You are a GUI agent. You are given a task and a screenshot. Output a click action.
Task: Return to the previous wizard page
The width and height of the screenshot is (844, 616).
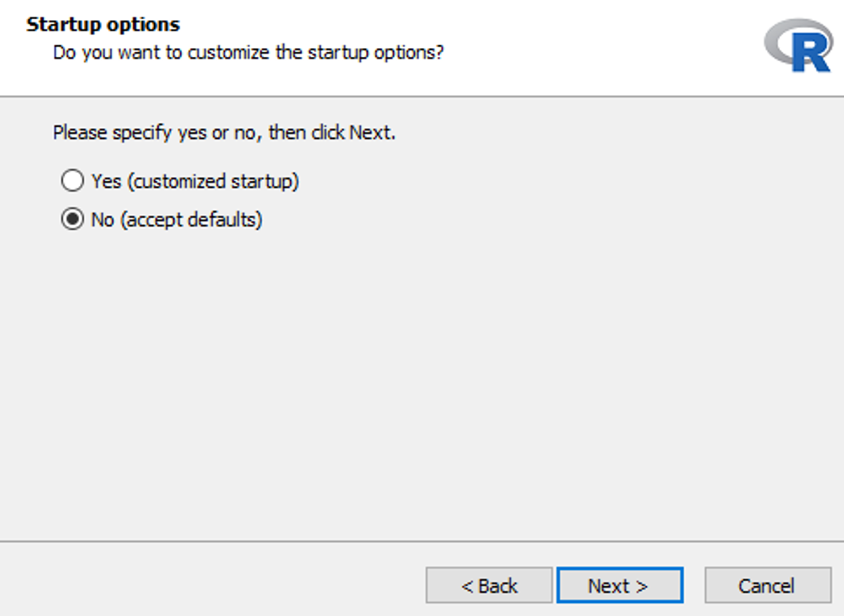click(489, 585)
